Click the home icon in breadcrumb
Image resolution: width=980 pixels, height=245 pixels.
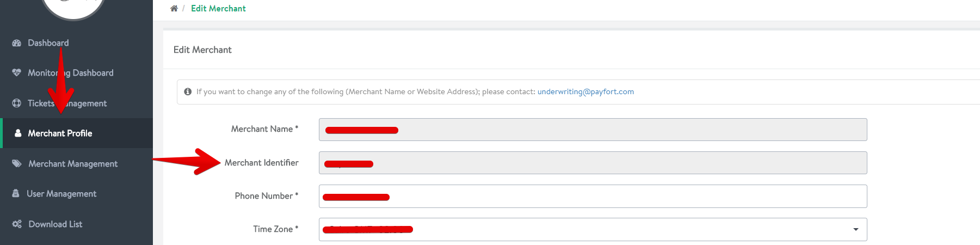(174, 9)
